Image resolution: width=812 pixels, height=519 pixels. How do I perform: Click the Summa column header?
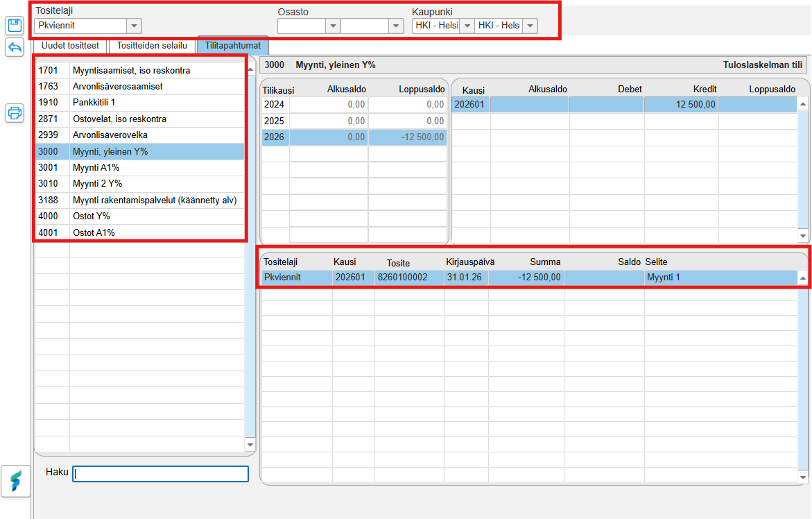(x=545, y=262)
